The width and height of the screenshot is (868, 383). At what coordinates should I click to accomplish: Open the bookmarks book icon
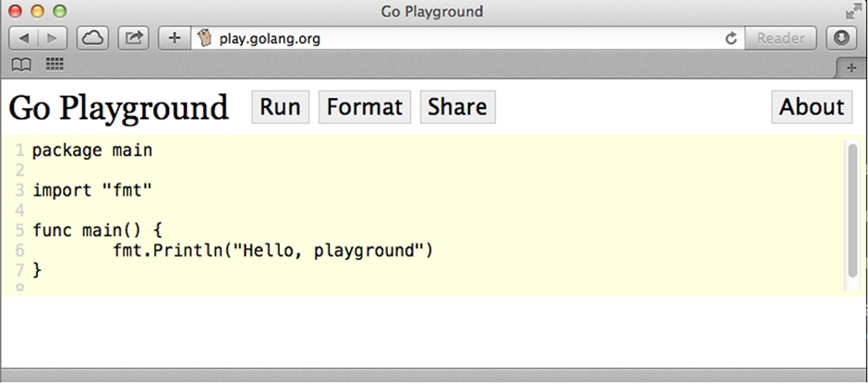coord(20,65)
